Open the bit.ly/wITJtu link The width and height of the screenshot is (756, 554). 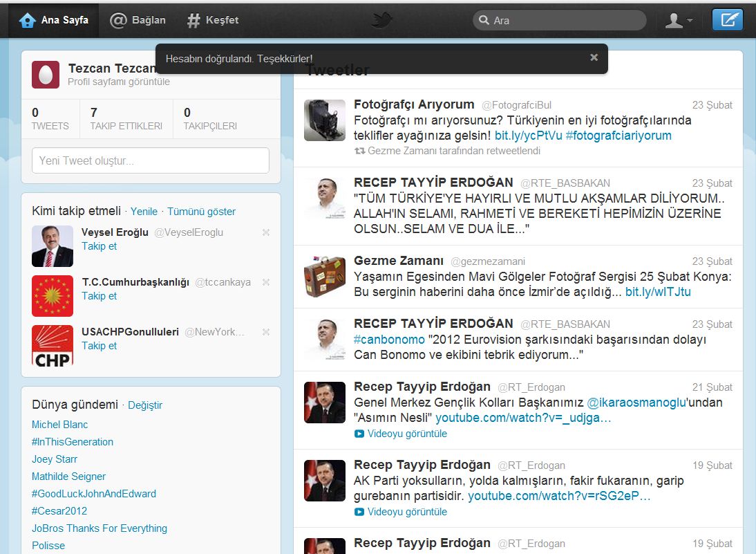658,292
